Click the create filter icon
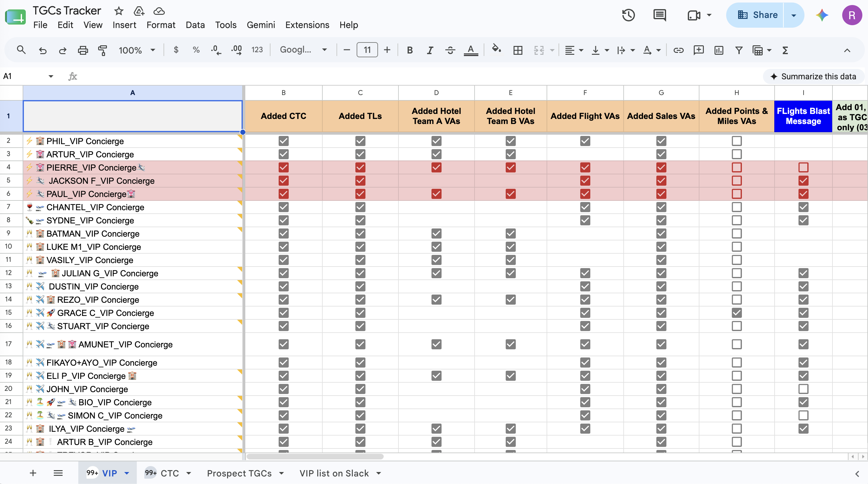This screenshot has height=484, width=868. tap(739, 50)
